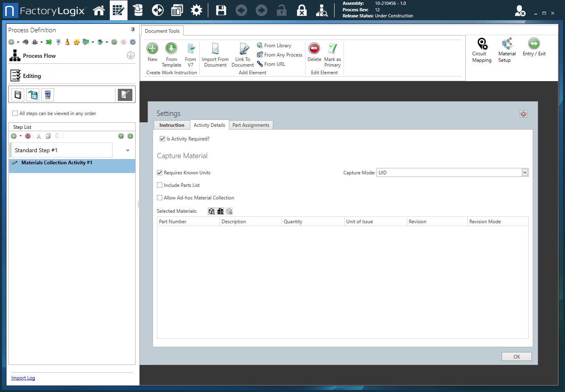Collapse the Process Flow section
The width and height of the screenshot is (565, 392).
tap(130, 55)
